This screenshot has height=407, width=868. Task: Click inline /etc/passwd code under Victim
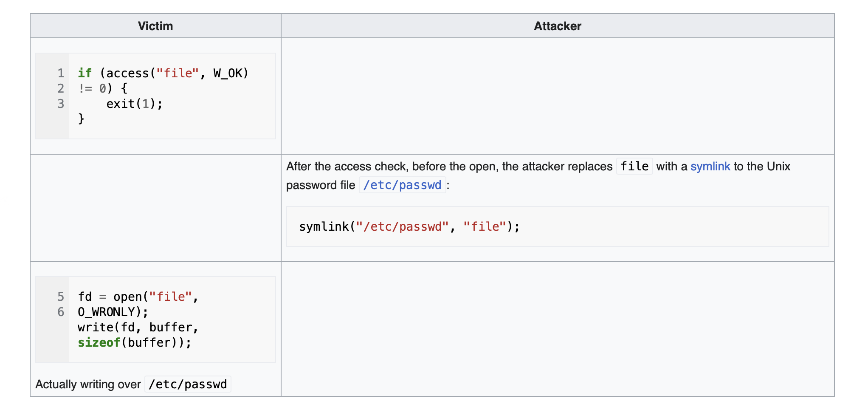tap(188, 384)
